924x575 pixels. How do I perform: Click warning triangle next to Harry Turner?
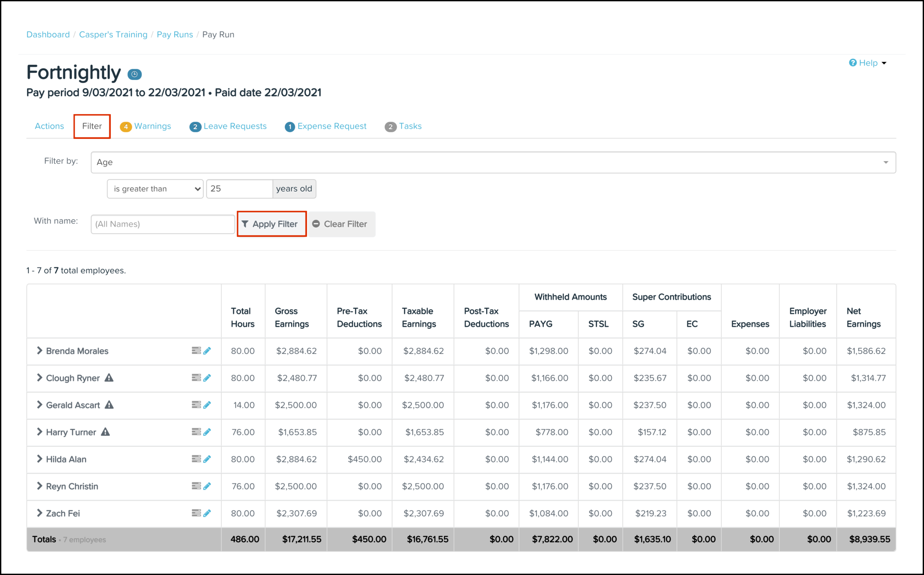[x=105, y=432]
